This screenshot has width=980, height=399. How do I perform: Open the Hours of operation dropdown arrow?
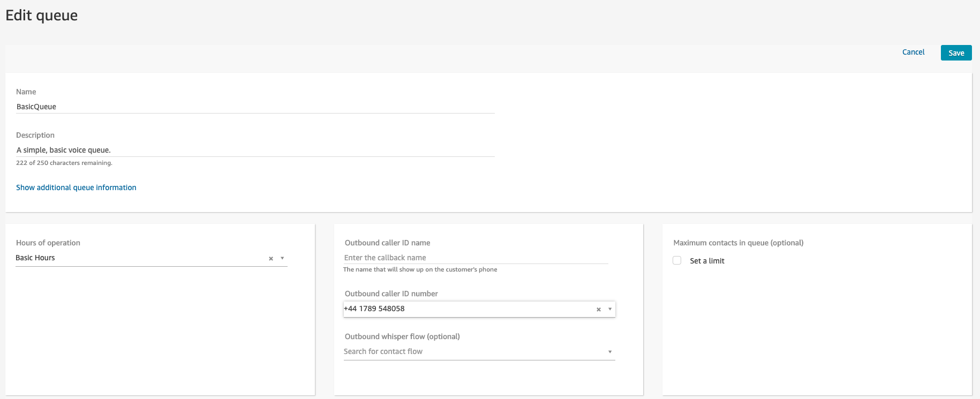pos(282,258)
